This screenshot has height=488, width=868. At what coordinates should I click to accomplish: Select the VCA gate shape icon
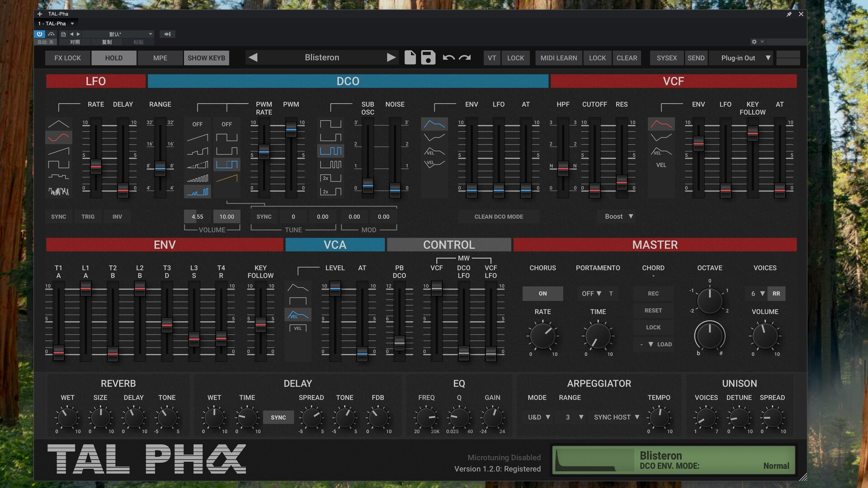pos(298,301)
